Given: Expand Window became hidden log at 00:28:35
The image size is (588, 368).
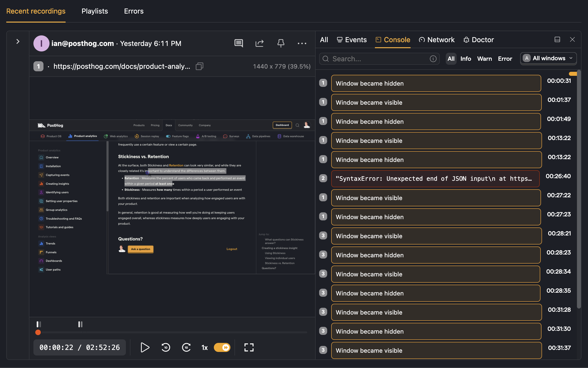Looking at the screenshot, I should (x=436, y=293).
